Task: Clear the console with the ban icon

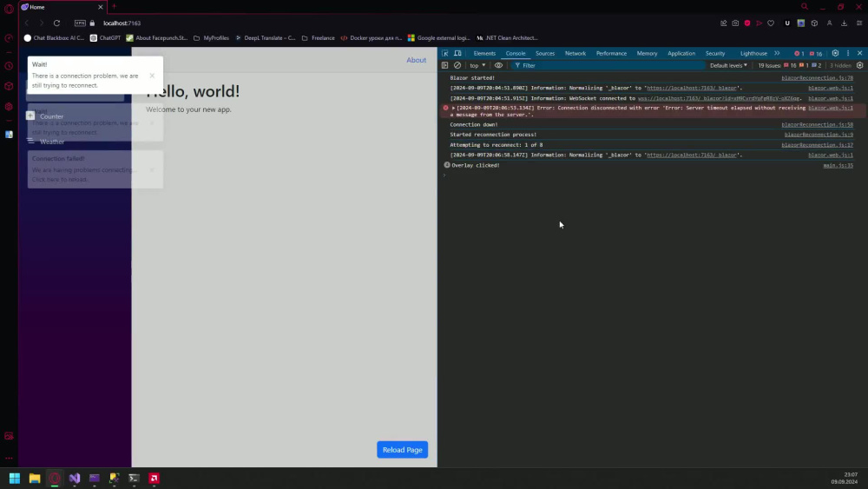Action: coord(457,65)
